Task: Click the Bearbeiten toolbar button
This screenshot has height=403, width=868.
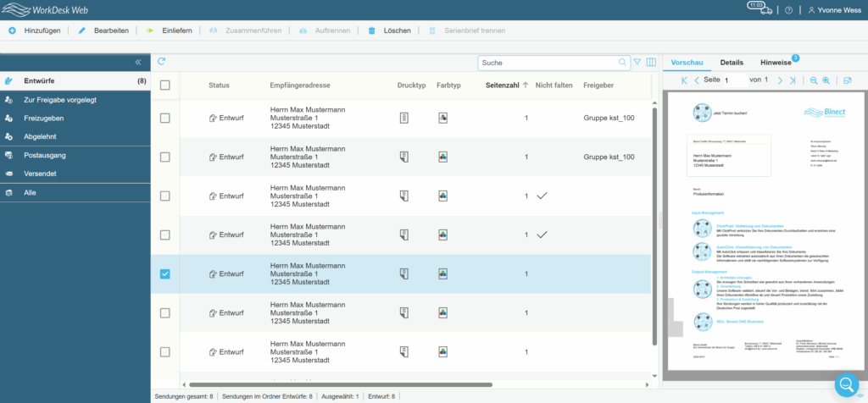Action: pos(103,31)
